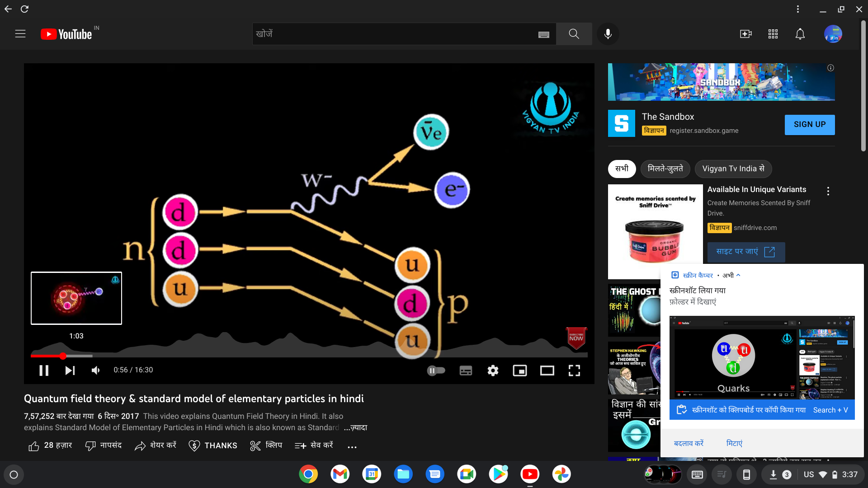Open the YouTube hamburger guide menu

(20, 34)
